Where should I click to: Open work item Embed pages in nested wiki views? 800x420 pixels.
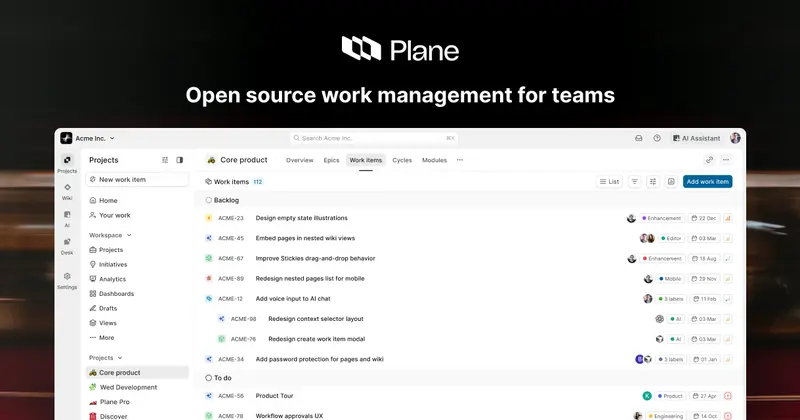[x=305, y=238]
